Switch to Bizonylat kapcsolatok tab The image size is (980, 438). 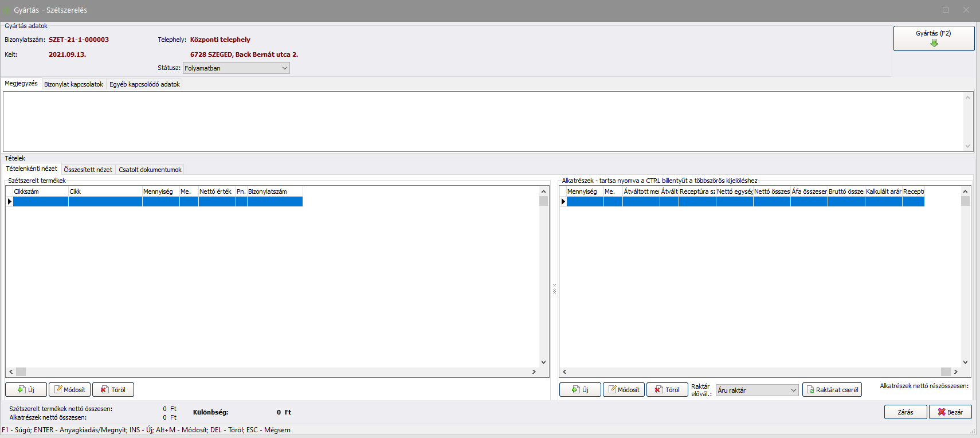73,84
